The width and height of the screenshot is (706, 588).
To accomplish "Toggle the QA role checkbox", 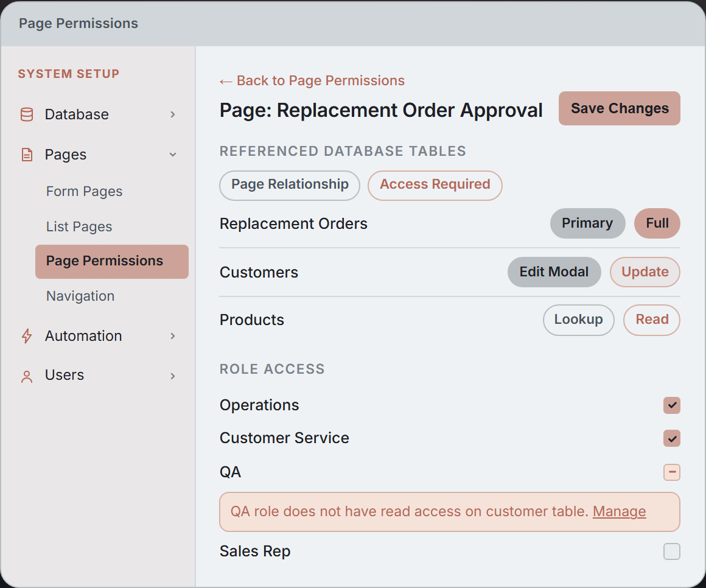I will [x=672, y=472].
